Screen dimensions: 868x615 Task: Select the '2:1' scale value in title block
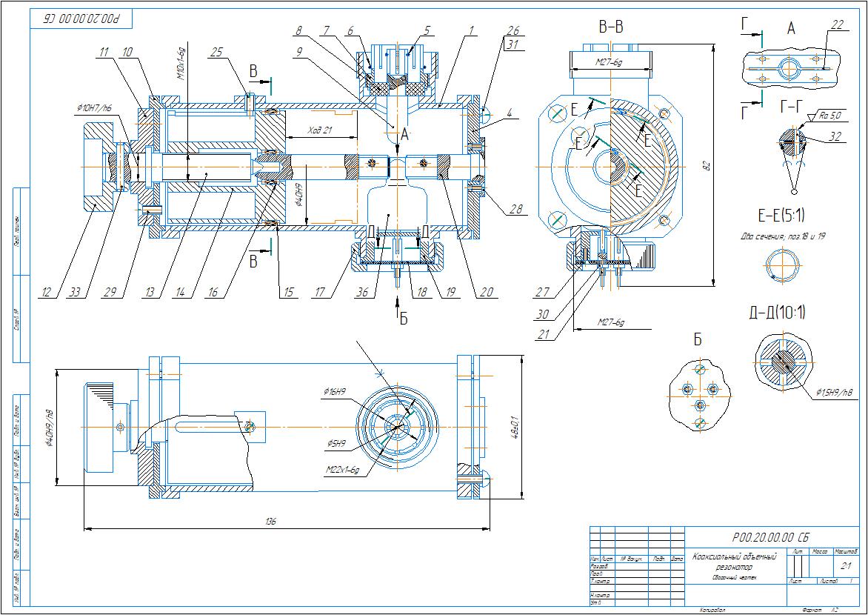coord(846,567)
